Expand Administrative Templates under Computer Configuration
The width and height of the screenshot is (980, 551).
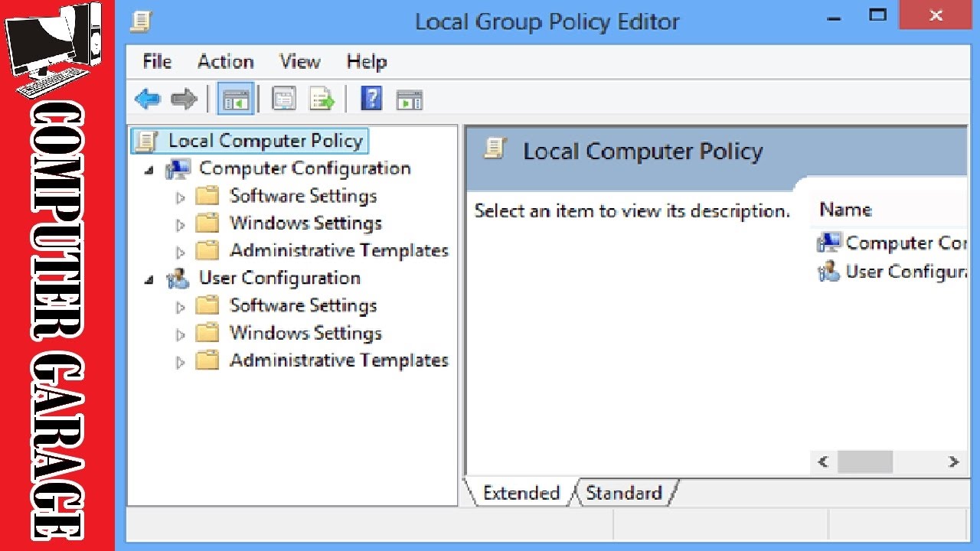point(181,252)
